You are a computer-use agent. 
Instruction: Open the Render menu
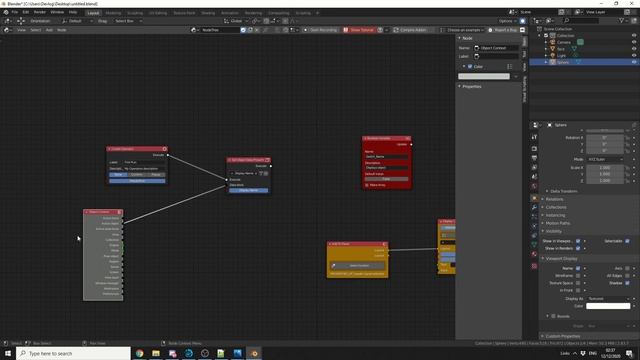pyautogui.click(x=40, y=12)
